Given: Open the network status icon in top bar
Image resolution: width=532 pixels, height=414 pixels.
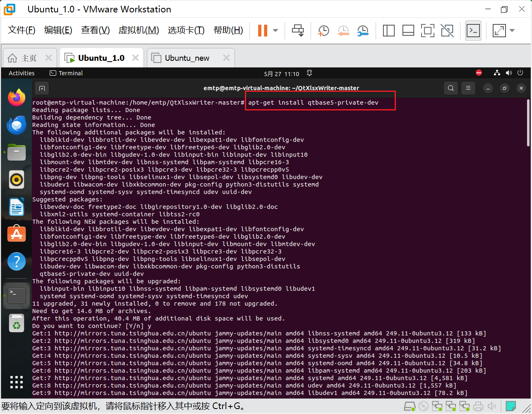Looking at the screenshot, I should pos(497,73).
